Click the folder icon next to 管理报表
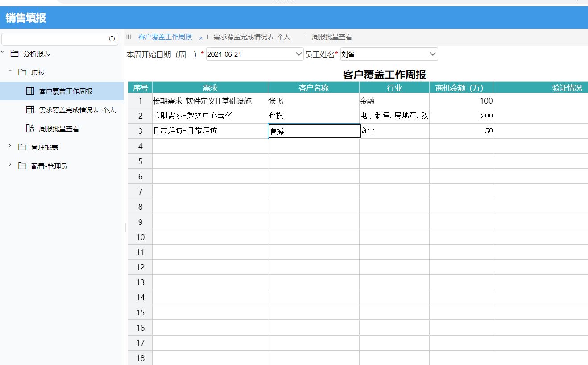 pyautogui.click(x=22, y=147)
